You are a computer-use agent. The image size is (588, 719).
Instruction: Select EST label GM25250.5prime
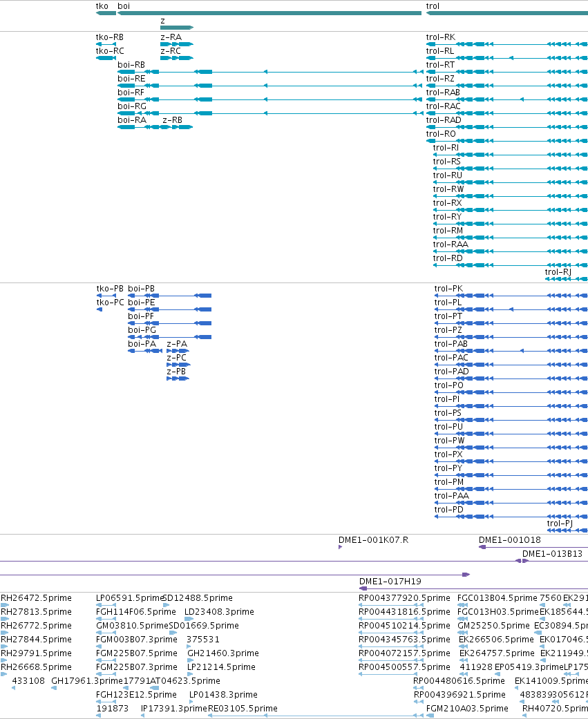click(x=493, y=626)
